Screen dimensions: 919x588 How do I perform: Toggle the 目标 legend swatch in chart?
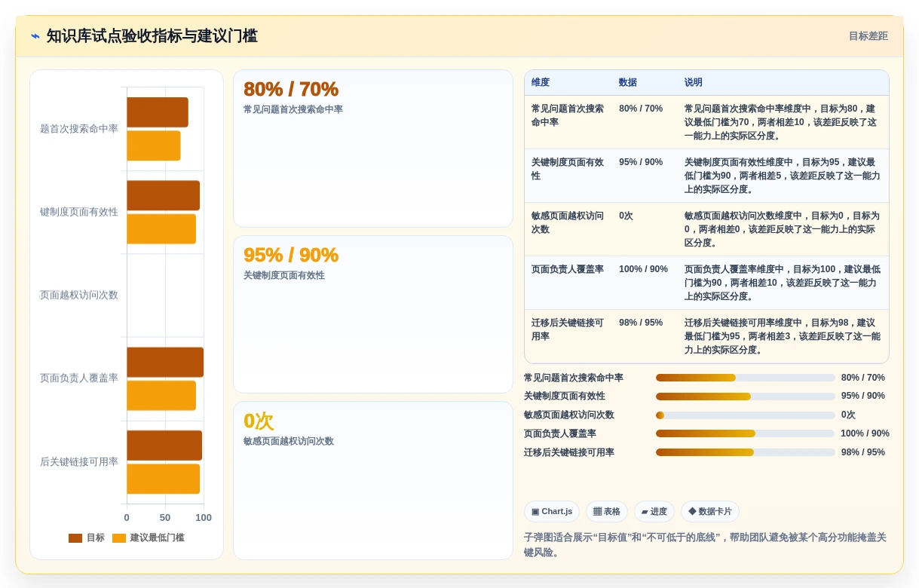tap(75, 538)
